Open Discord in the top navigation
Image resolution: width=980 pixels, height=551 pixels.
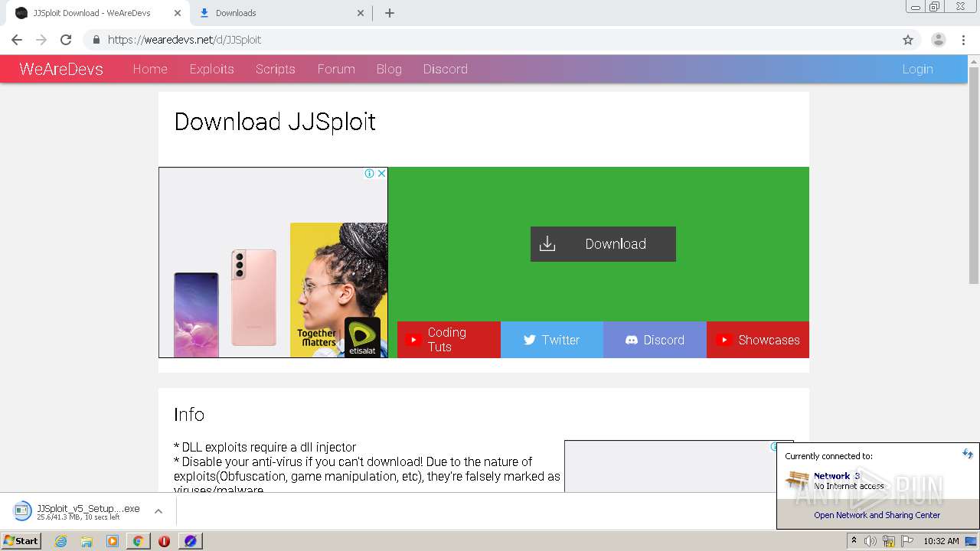446,69
